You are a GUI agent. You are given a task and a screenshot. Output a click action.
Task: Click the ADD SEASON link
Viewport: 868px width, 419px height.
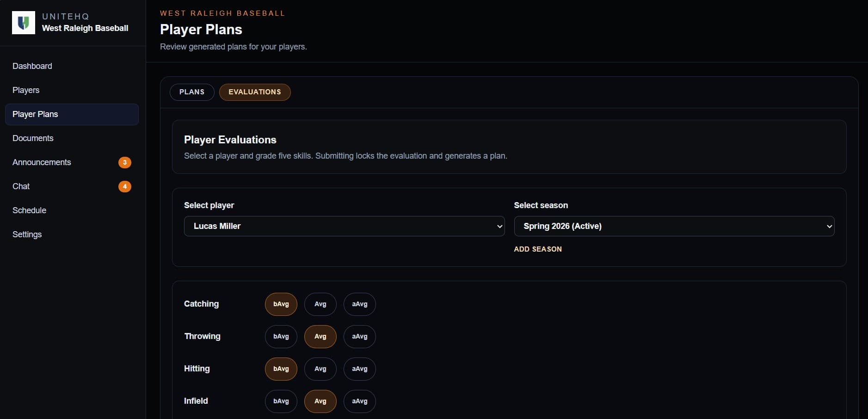(x=538, y=249)
